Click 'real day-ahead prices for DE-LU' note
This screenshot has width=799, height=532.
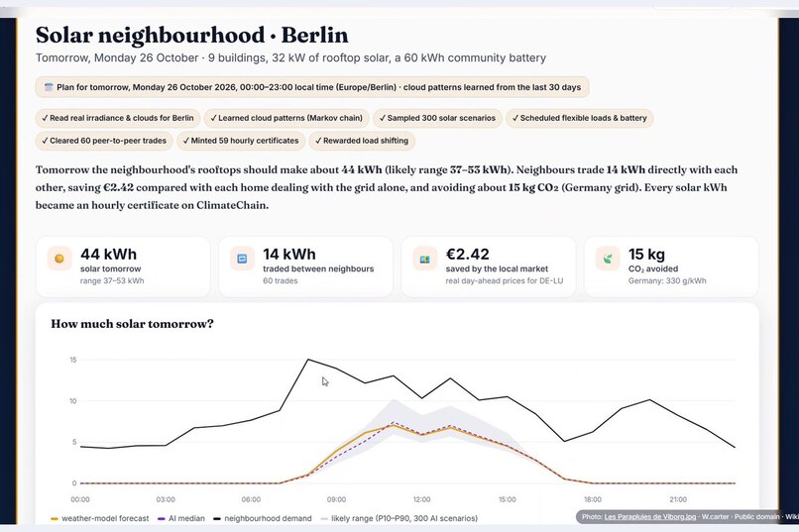coord(505,280)
